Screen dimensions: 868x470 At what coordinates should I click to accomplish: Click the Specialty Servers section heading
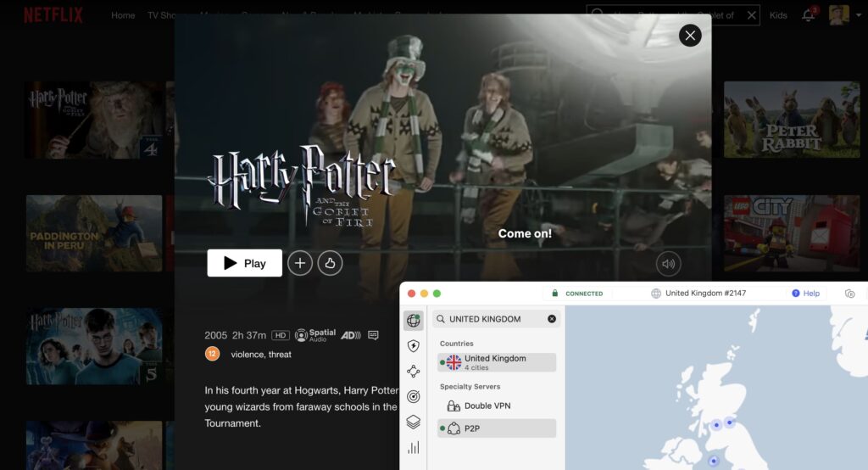point(470,387)
